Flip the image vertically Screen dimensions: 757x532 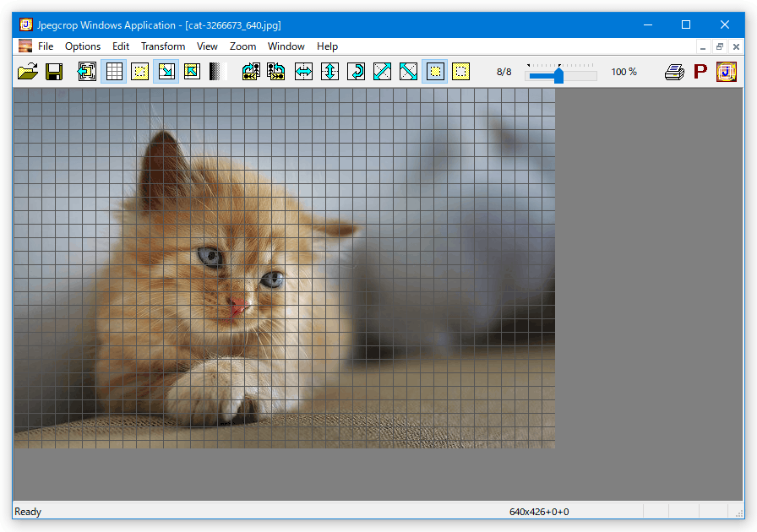point(329,72)
